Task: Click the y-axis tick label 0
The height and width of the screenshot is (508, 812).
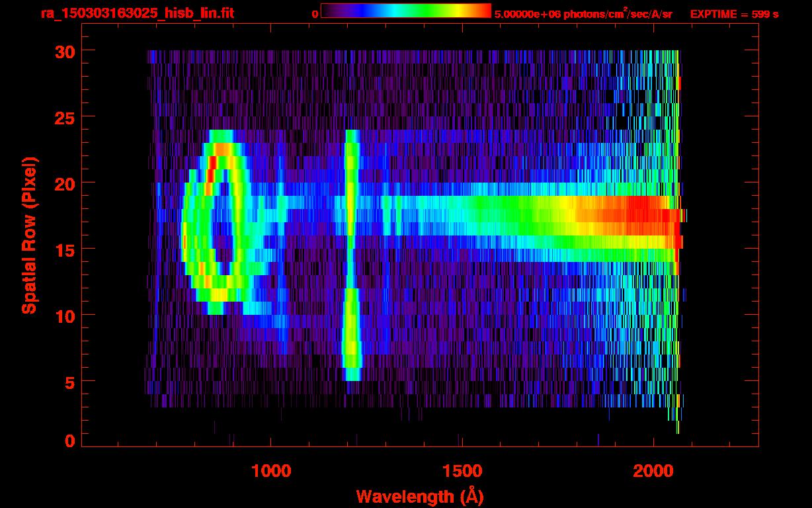Action: (70, 441)
